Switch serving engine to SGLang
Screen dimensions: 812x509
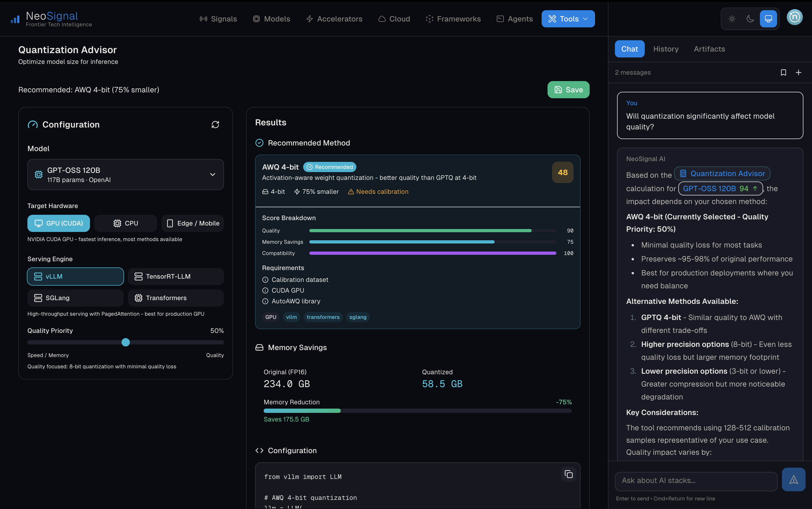(x=75, y=298)
